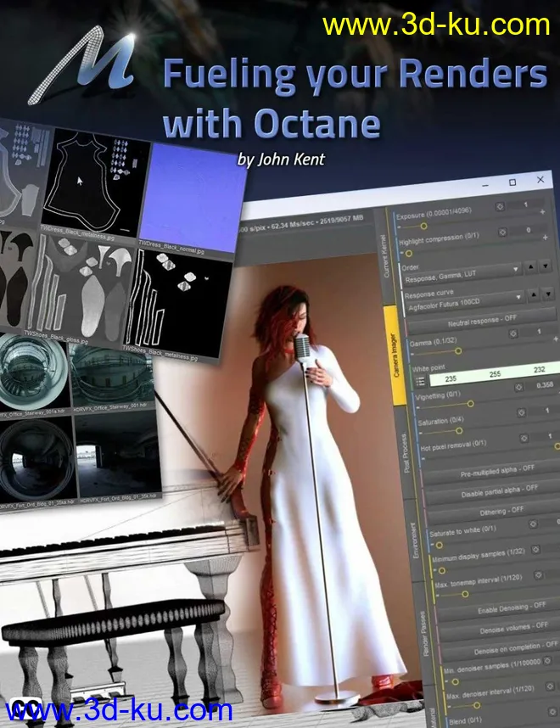
Task: Click the plus icon on Gamma row
Action: (x=556, y=339)
